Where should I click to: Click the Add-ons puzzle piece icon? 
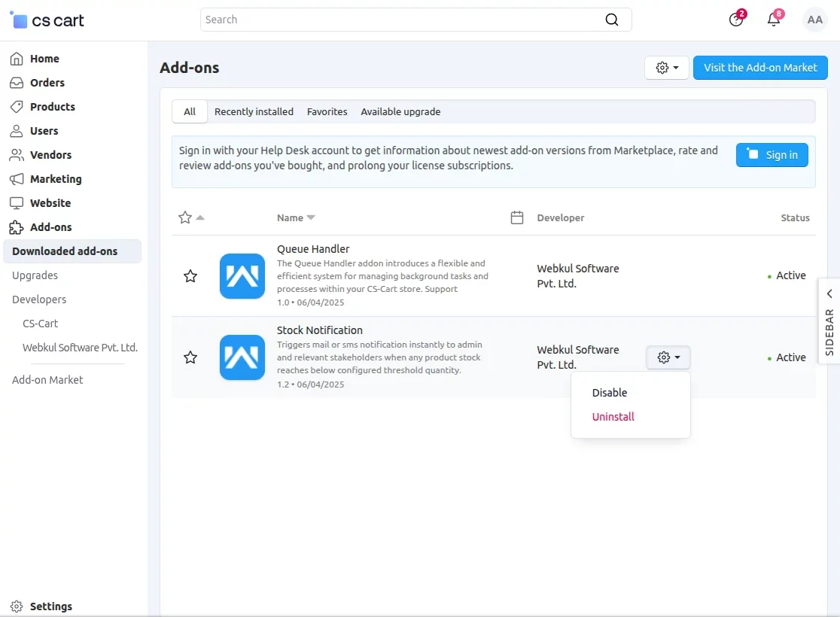tap(16, 227)
